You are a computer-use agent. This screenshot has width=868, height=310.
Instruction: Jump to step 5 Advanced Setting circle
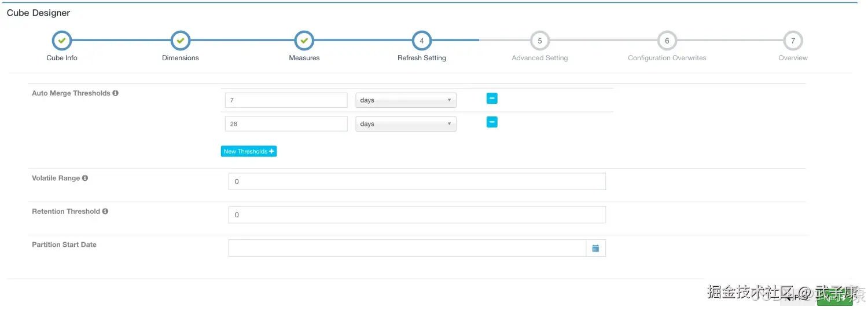pos(540,41)
